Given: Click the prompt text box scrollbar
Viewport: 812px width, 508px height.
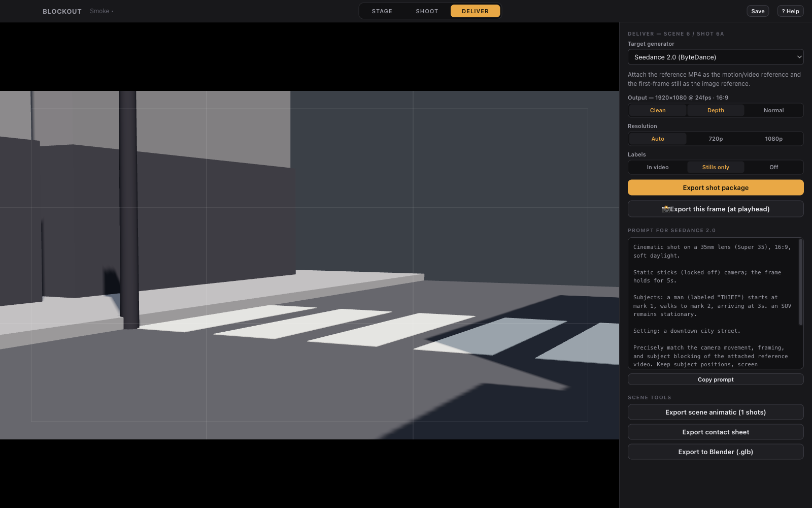Looking at the screenshot, I should [x=801, y=282].
